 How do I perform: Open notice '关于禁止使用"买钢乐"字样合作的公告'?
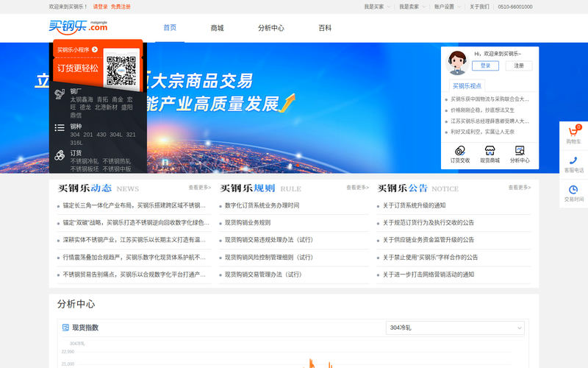click(x=430, y=257)
